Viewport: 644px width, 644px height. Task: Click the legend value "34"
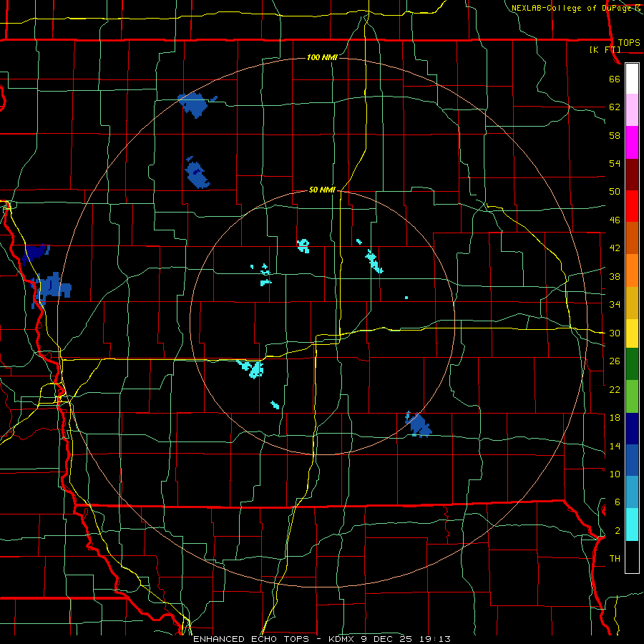(615, 305)
